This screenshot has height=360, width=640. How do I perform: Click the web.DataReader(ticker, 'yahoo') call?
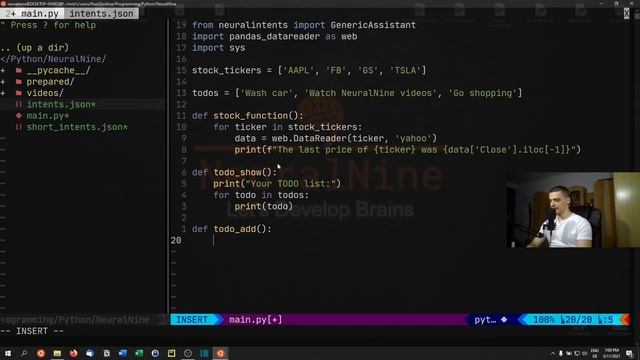click(354, 138)
